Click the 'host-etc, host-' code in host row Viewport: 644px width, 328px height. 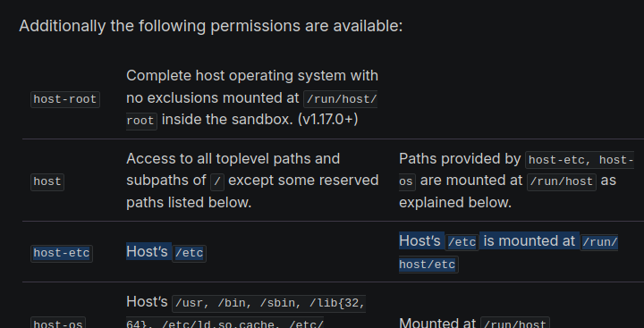[x=580, y=160]
